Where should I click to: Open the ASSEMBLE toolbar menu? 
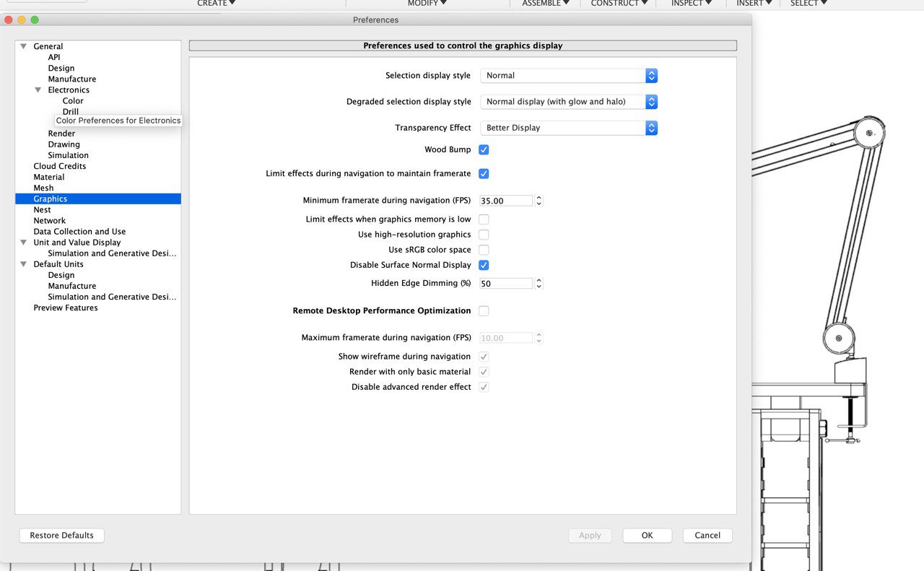coord(546,3)
